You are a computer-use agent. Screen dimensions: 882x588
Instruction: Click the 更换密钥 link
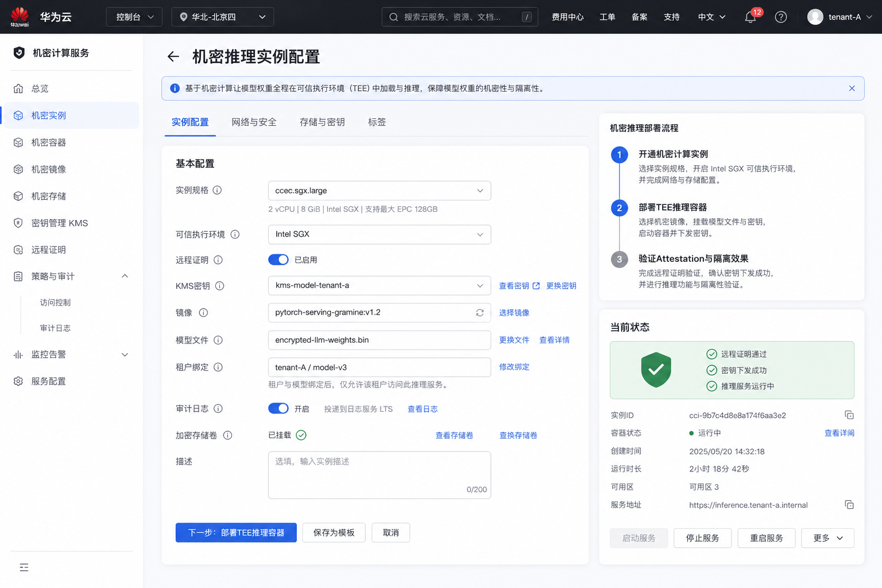pos(561,286)
